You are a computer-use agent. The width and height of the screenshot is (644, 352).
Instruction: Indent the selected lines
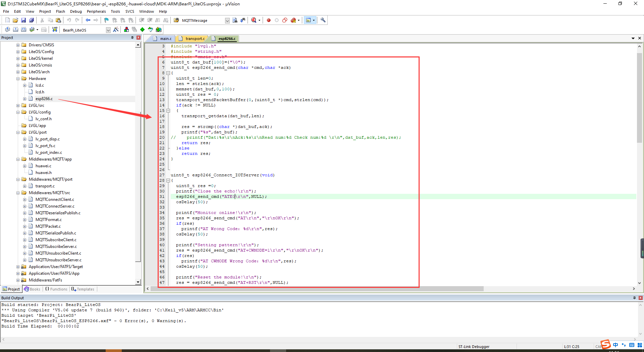point(142,20)
